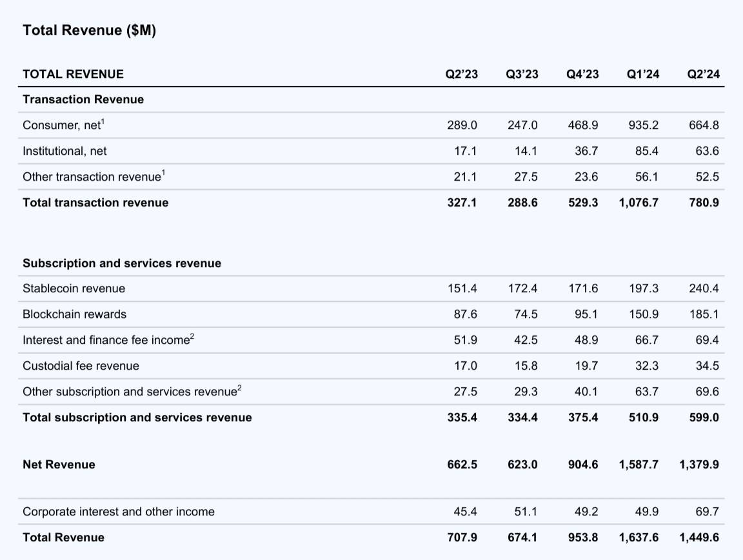Click Blockchain rewards value 185.1
Viewport: 743px width, 560px height.
click(704, 314)
